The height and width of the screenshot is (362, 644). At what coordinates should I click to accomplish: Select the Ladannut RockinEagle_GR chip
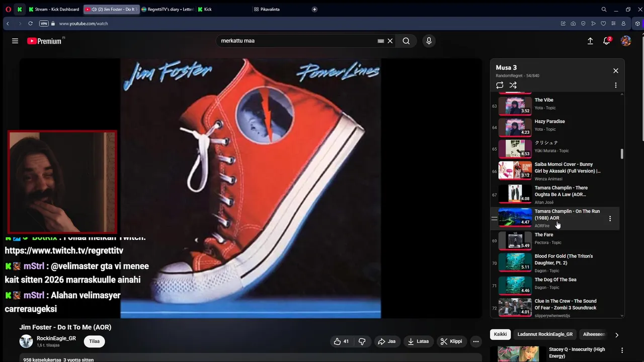(545, 334)
